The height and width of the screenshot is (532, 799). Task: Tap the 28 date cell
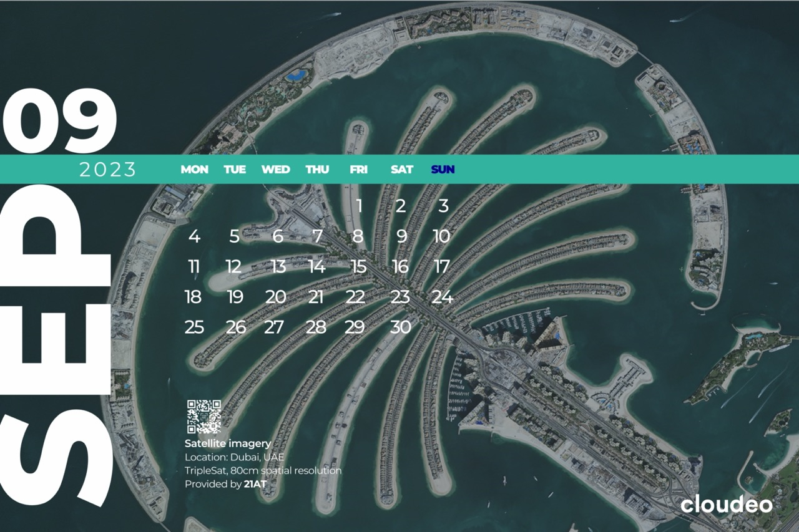316,327
